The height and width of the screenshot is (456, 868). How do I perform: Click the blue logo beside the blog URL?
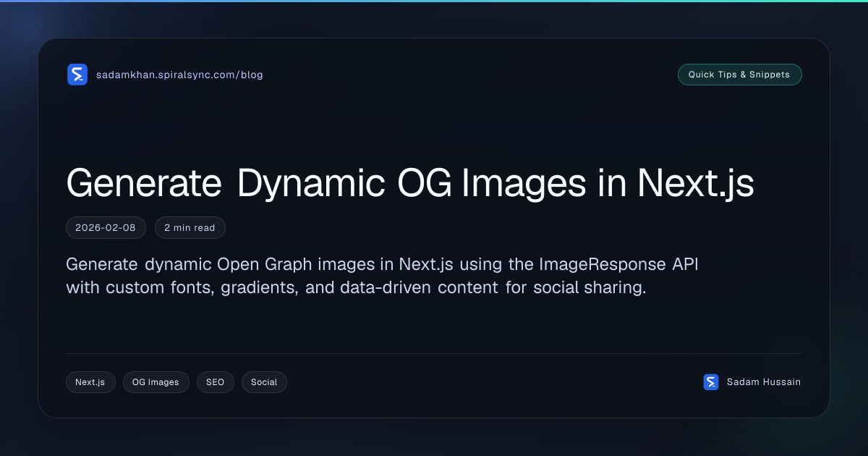click(x=77, y=75)
